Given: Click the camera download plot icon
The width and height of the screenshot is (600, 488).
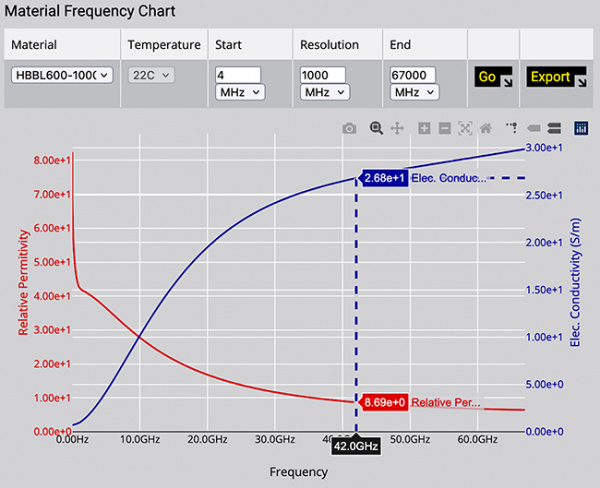Looking at the screenshot, I should [349, 128].
